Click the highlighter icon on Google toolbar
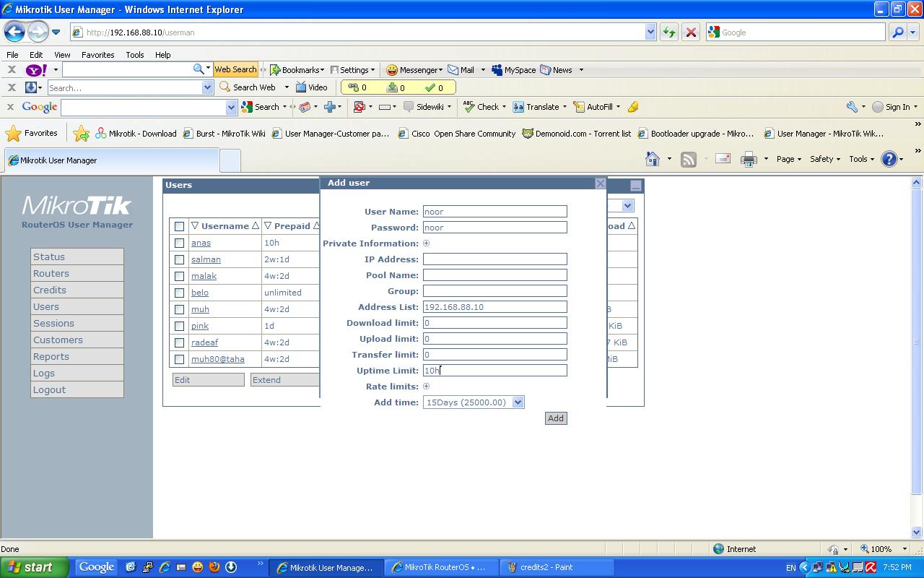This screenshot has width=924, height=578. (x=633, y=107)
